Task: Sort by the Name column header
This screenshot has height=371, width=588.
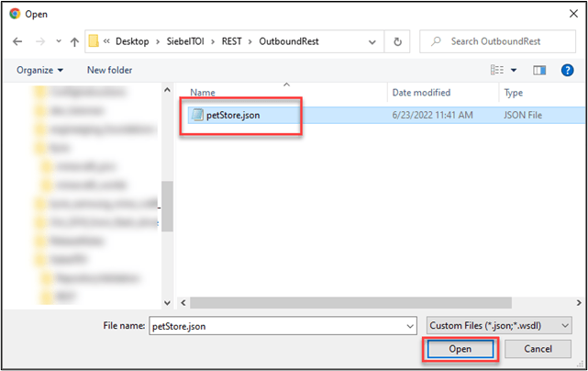Action: tap(203, 93)
